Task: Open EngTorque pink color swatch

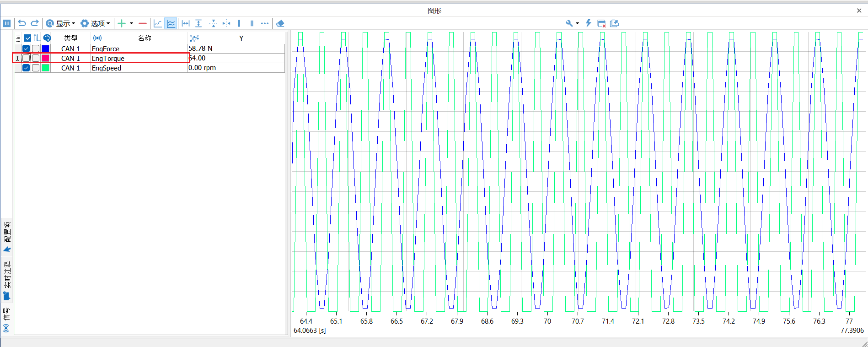Action: coord(46,58)
